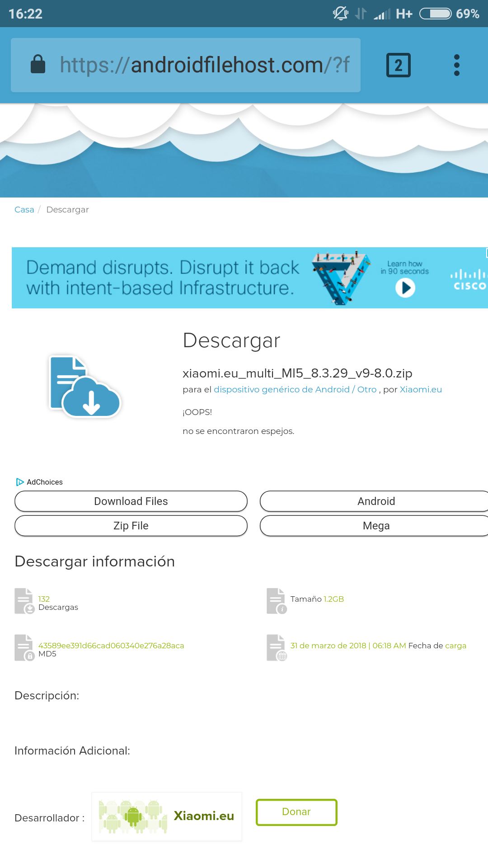Viewport: 488px width, 868px height.
Task: Click the 1.2GB size value
Action: coord(334,599)
